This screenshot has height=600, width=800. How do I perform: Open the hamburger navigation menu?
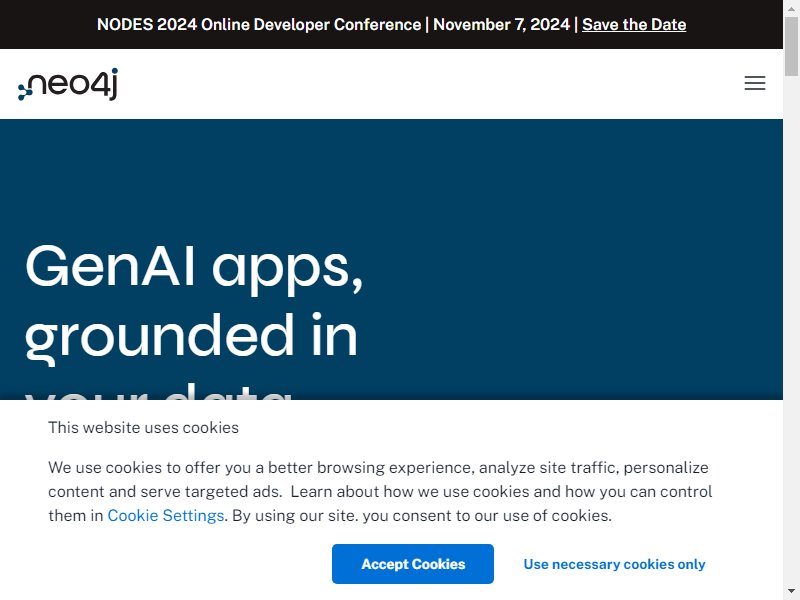[x=755, y=83]
